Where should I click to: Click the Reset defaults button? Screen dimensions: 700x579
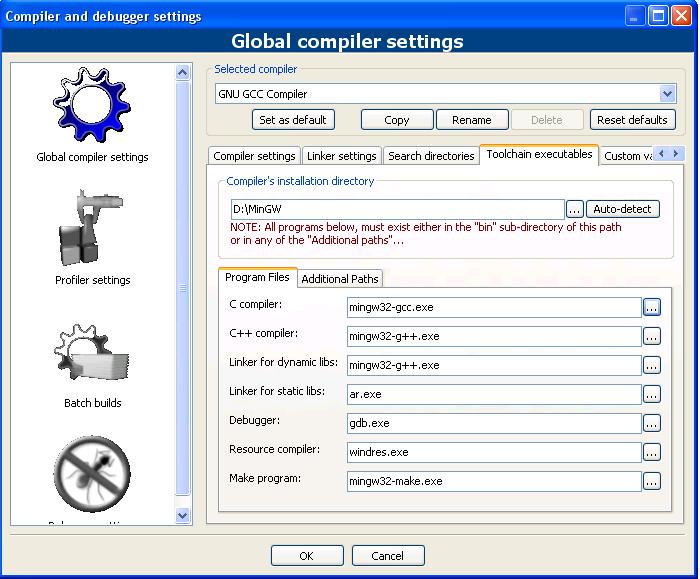(x=632, y=120)
